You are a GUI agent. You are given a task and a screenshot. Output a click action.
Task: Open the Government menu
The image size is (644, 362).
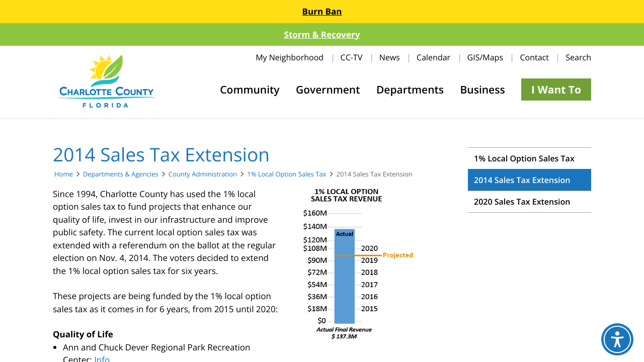coord(328,89)
